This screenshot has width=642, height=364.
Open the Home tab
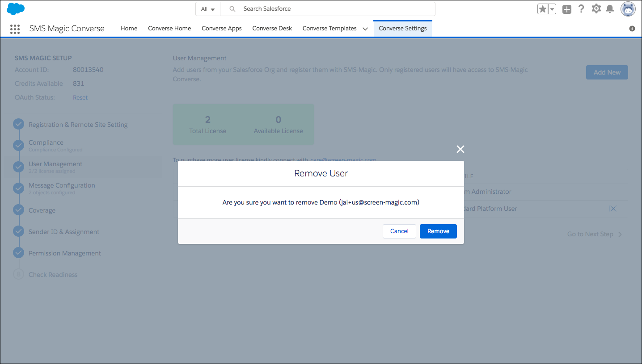pyautogui.click(x=129, y=28)
